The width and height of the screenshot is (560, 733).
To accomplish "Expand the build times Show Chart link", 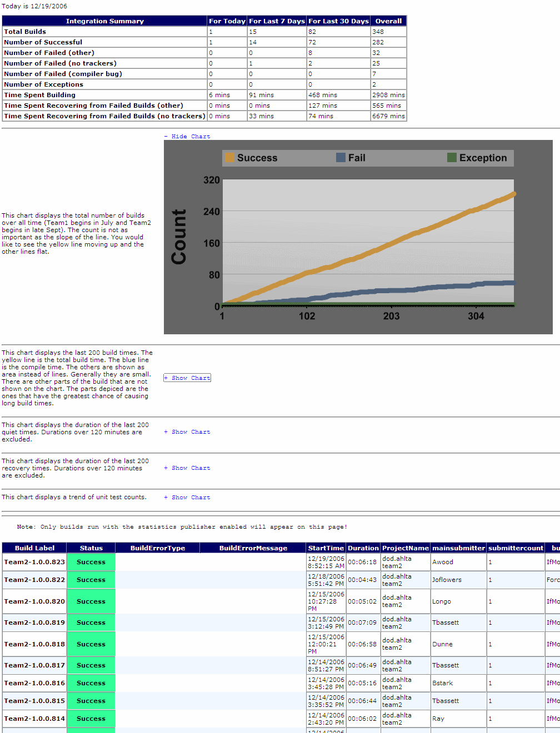I will [187, 378].
